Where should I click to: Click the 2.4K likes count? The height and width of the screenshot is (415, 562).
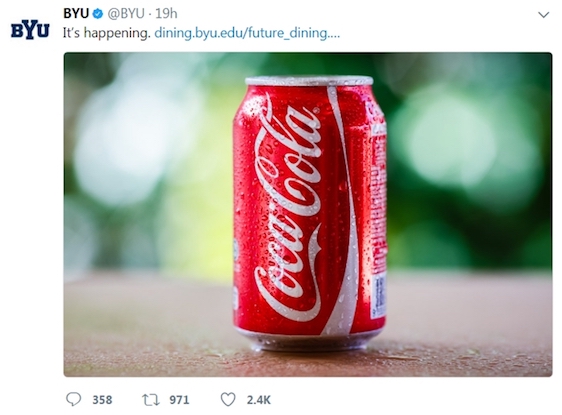click(x=258, y=400)
